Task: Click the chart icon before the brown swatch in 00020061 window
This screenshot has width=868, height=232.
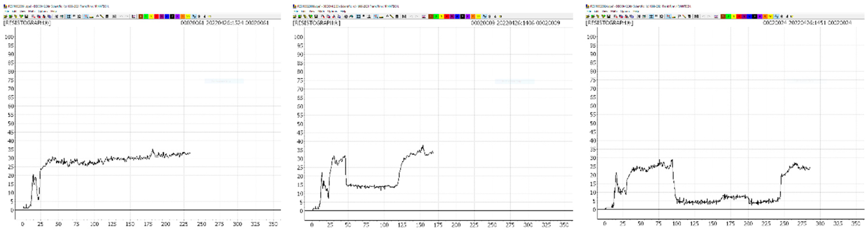Action: pyautogui.click(x=134, y=16)
